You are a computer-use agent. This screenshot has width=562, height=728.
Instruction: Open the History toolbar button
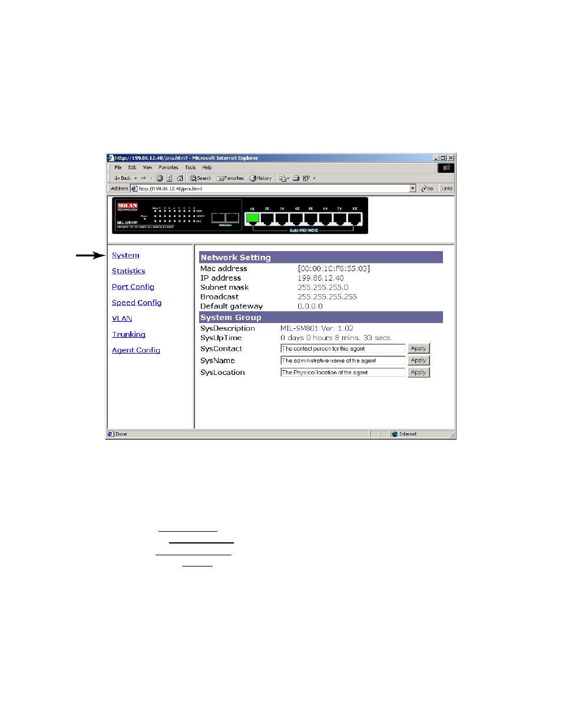click(260, 178)
